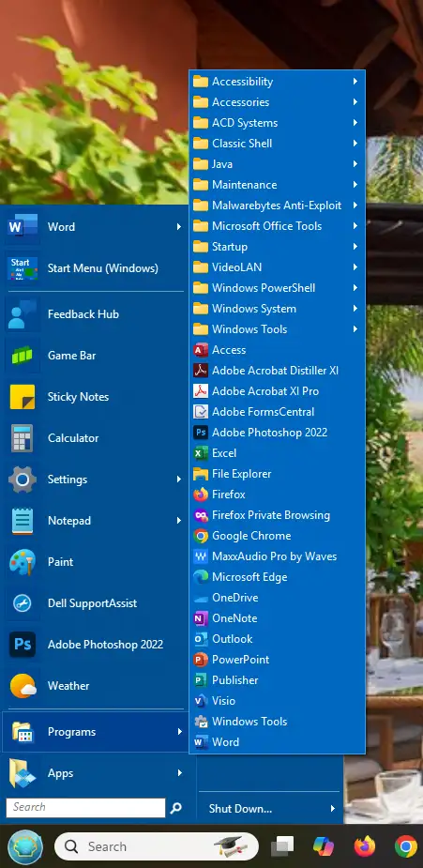Open Windows PowerShell folder
The width and height of the screenshot is (423, 868).
pyautogui.click(x=277, y=288)
